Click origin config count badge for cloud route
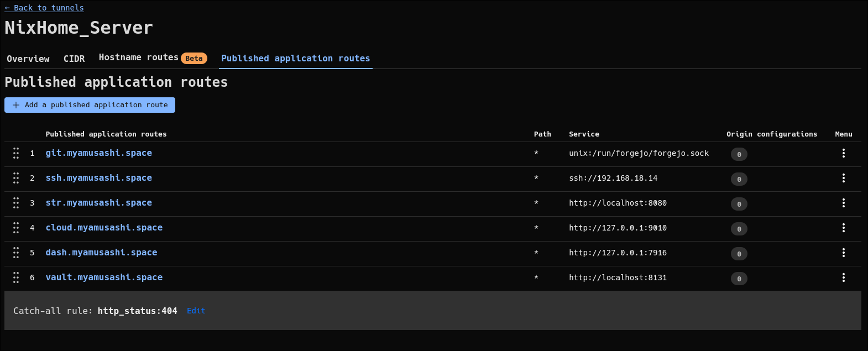This screenshot has width=868, height=351. pos(739,229)
